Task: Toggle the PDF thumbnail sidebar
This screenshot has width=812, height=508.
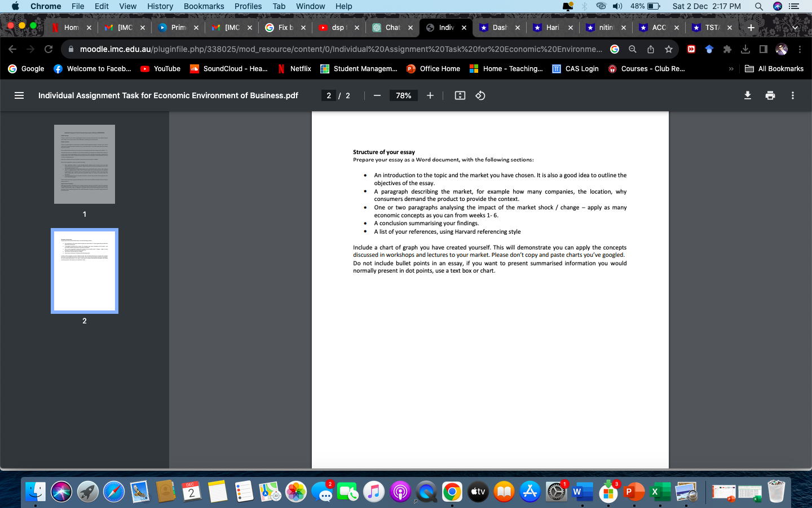Action: (19, 95)
